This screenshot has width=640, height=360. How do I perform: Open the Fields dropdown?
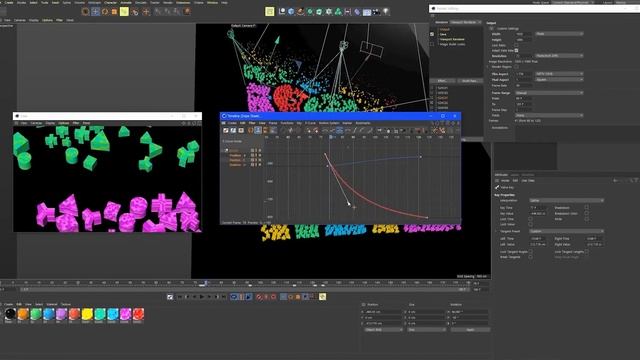[549, 116]
